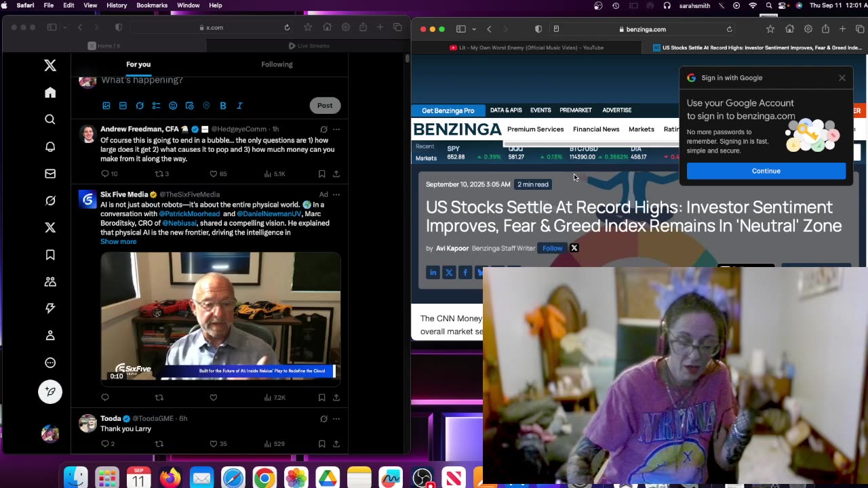
Task: Switch to the Following tab on X
Action: tap(277, 64)
